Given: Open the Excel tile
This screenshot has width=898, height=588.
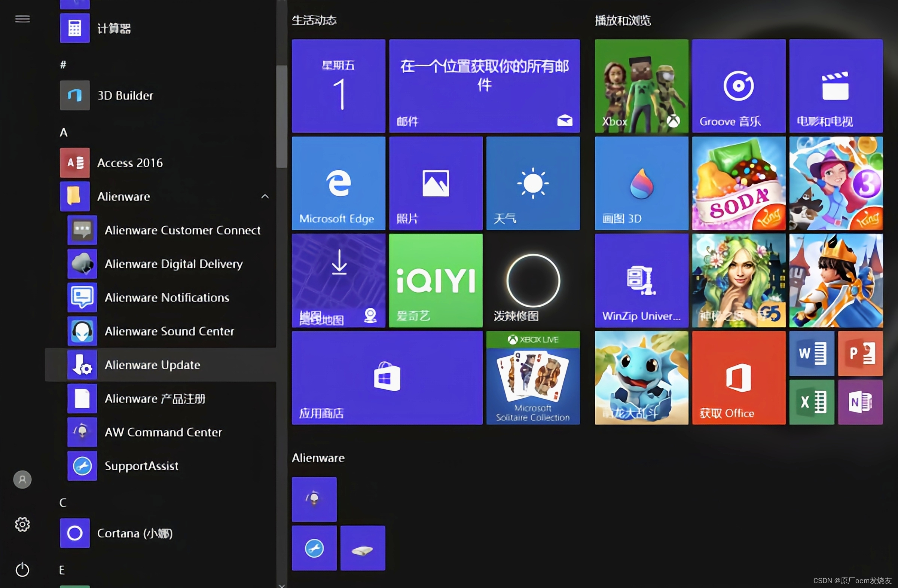Looking at the screenshot, I should click(812, 402).
